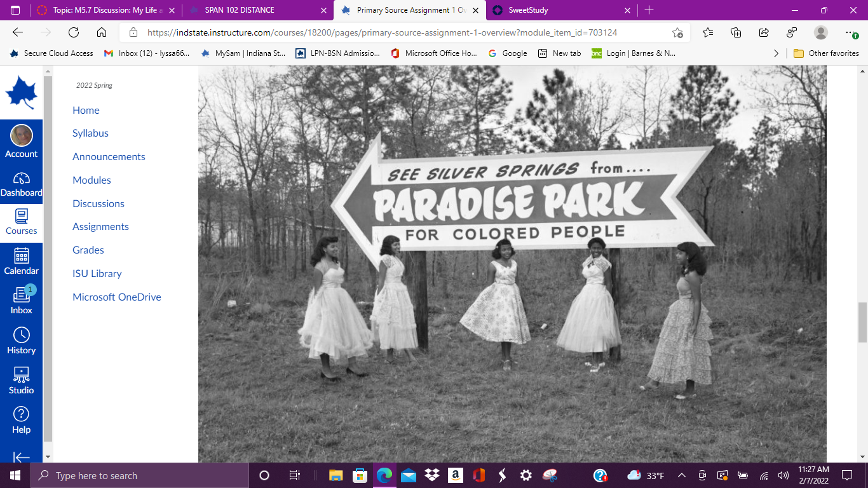Image resolution: width=868 pixels, height=488 pixels.
Task: Open the Canvas Inbox
Action: tap(22, 301)
